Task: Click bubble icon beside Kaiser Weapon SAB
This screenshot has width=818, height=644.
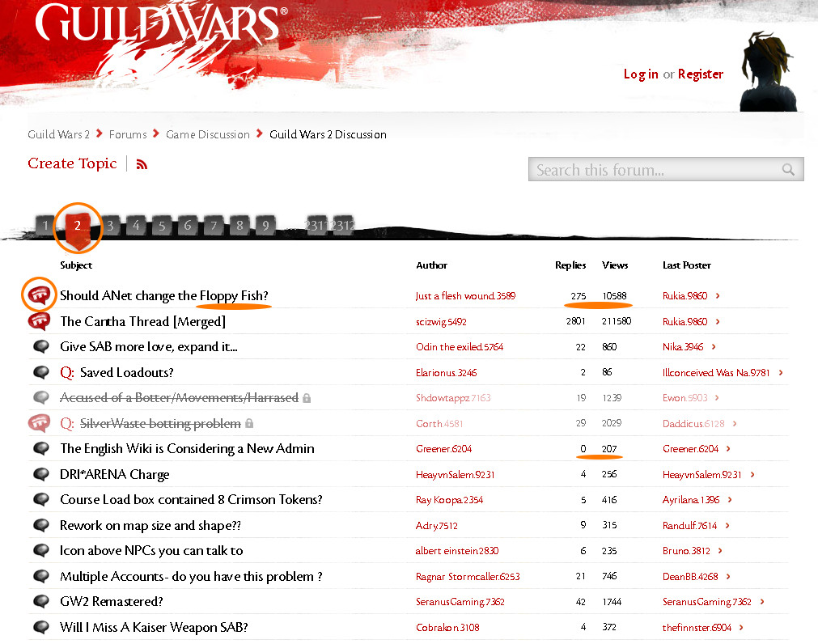Action: coord(40,627)
